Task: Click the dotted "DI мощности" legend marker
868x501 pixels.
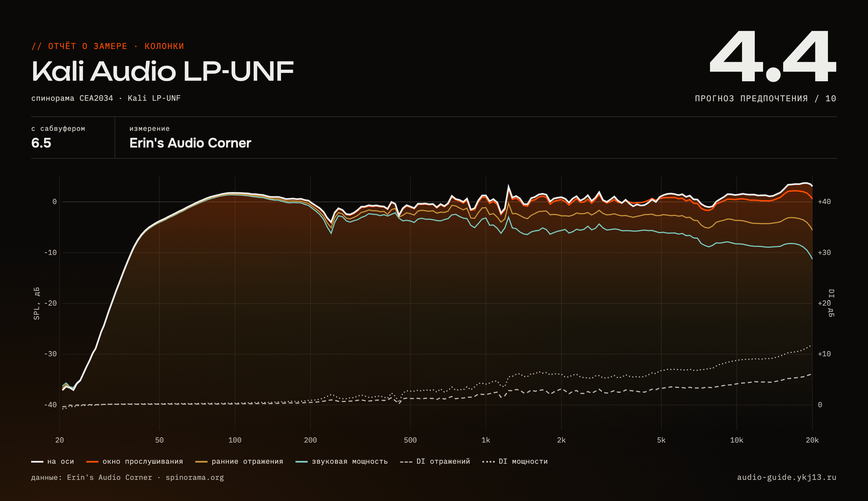Action: 488,462
